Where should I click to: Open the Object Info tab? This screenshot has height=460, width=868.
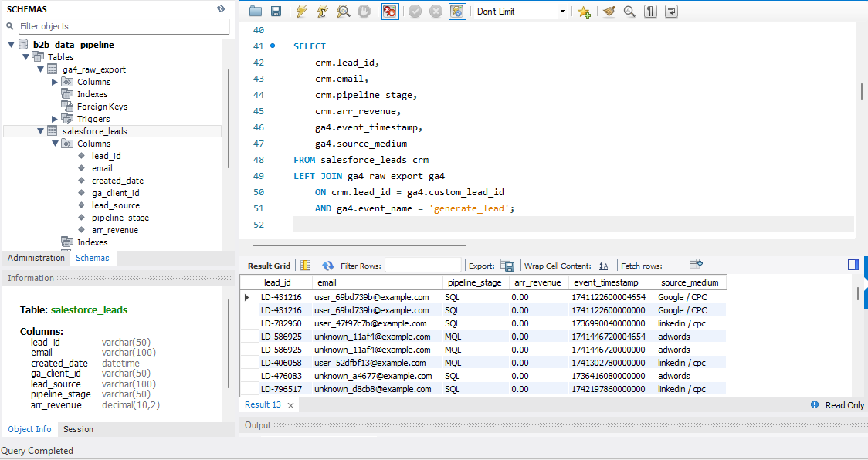coord(29,429)
